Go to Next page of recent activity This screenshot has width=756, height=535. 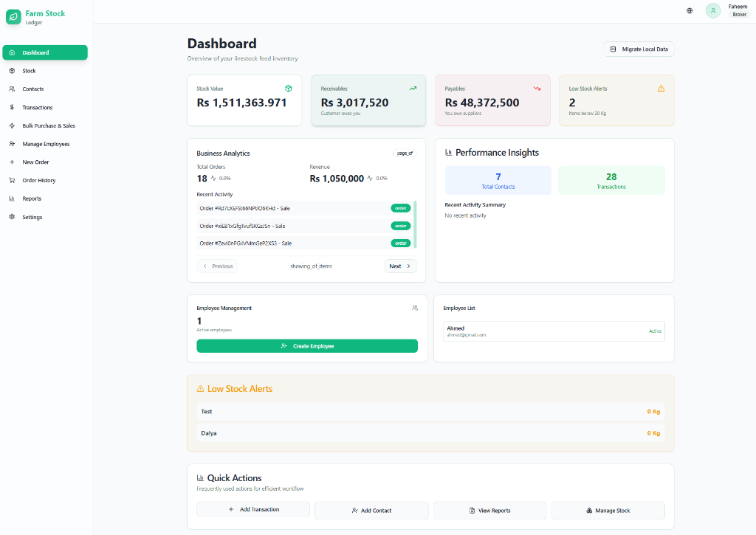pos(400,266)
